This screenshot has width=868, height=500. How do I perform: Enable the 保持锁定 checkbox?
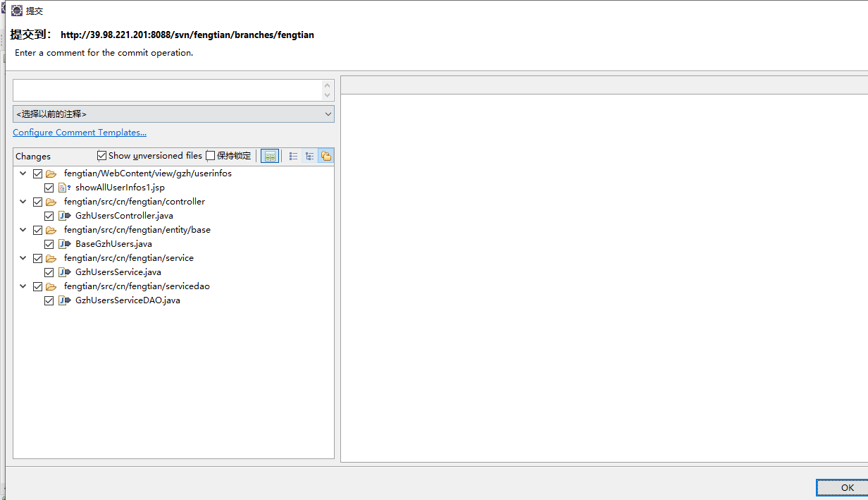pos(211,156)
